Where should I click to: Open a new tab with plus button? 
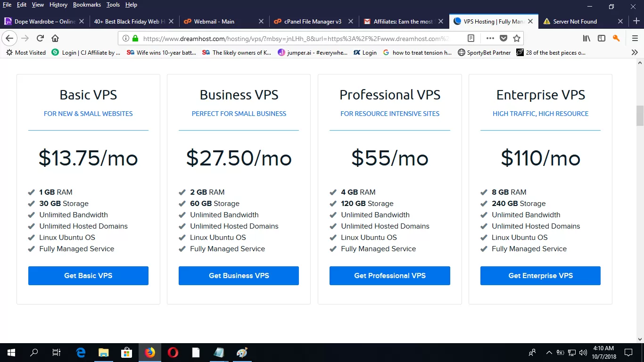[636, 21]
